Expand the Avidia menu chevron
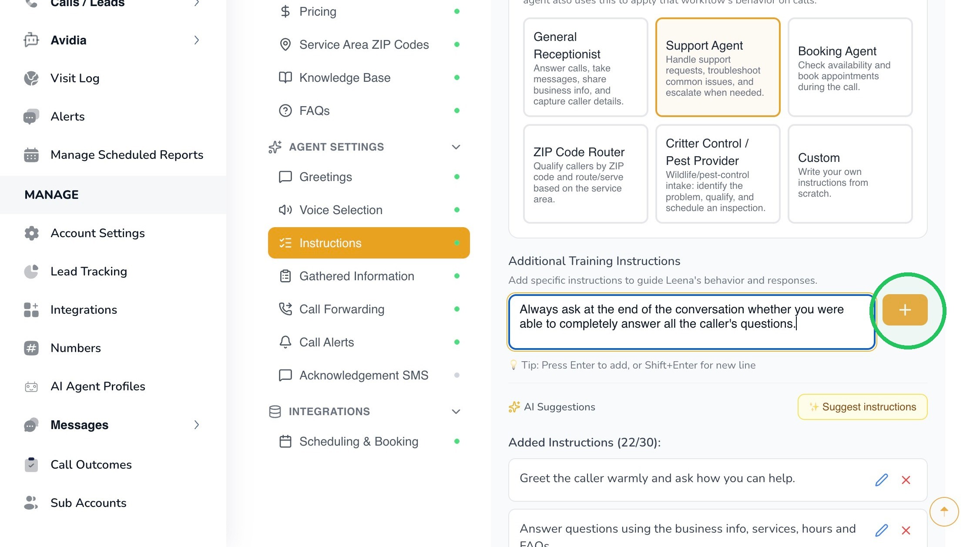This screenshot has height=547, width=980. click(197, 40)
